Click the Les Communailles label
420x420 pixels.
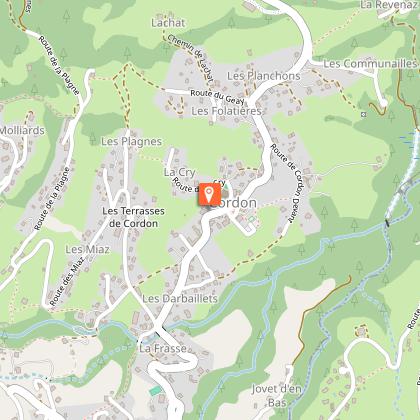(x=370, y=64)
